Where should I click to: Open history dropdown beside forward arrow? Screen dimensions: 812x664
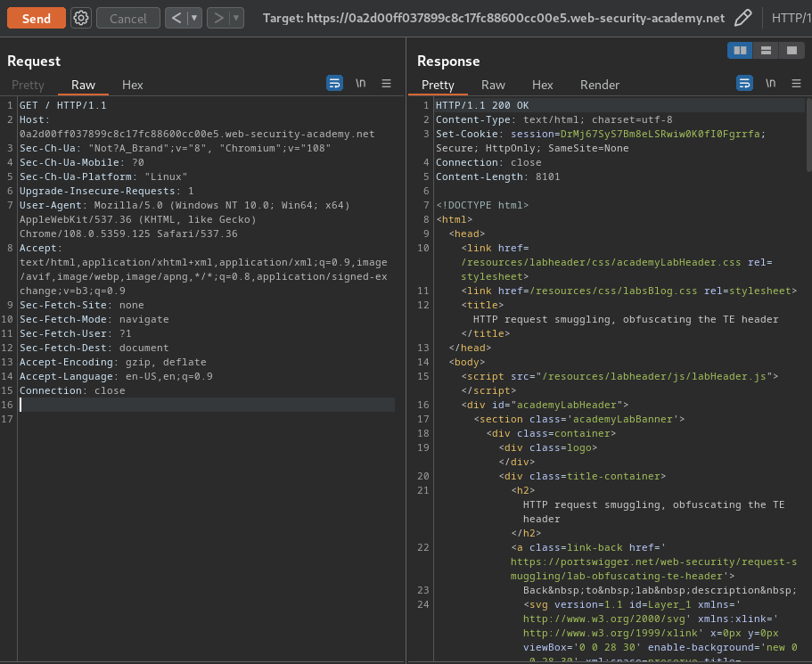237,18
